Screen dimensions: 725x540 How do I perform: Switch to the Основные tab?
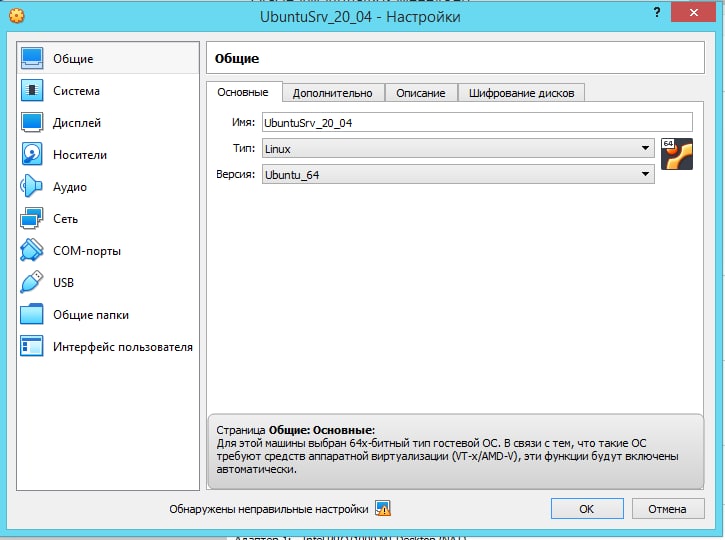[243, 92]
